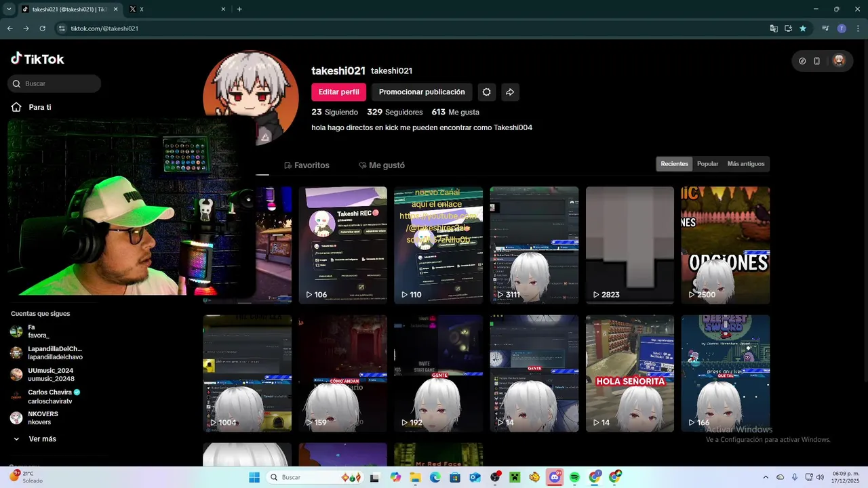
Task: Open followed account NKOVERS
Action: pyautogui.click(x=34, y=418)
